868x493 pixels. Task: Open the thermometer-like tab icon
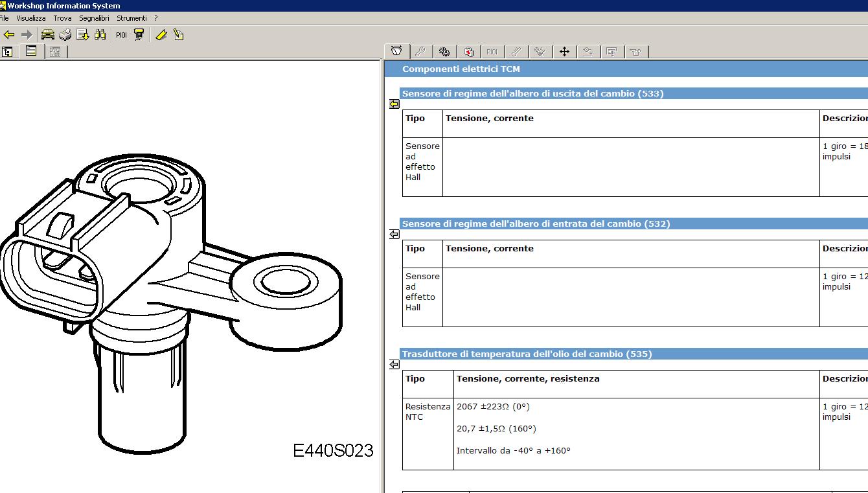516,52
